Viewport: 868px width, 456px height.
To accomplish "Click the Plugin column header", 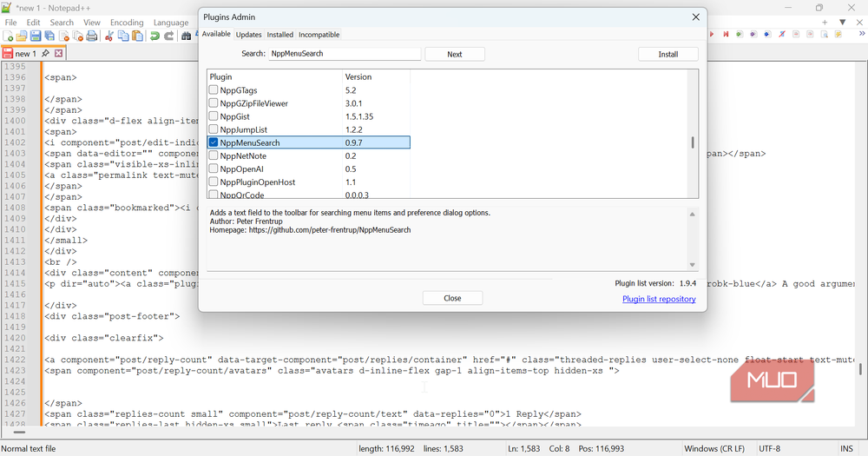I will tap(274, 77).
